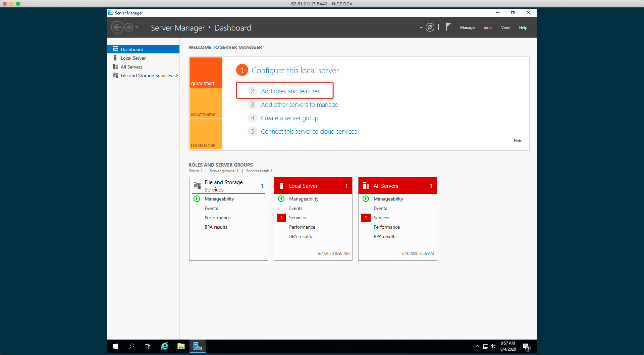
Task: Open Task View in taskbar
Action: [x=148, y=346]
